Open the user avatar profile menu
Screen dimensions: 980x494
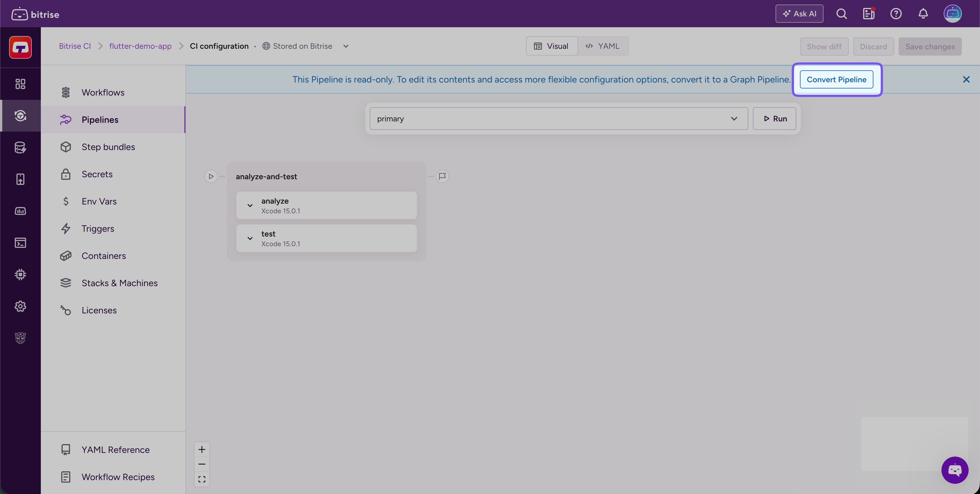click(952, 14)
